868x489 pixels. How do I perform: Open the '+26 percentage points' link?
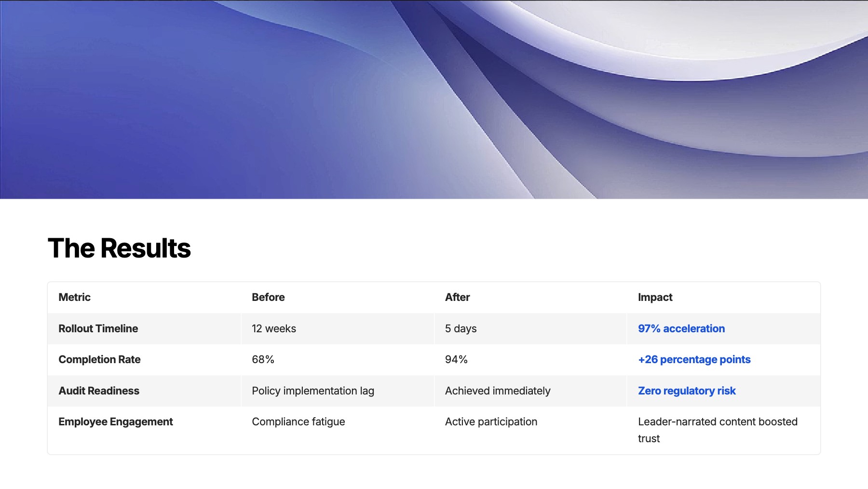(x=694, y=360)
